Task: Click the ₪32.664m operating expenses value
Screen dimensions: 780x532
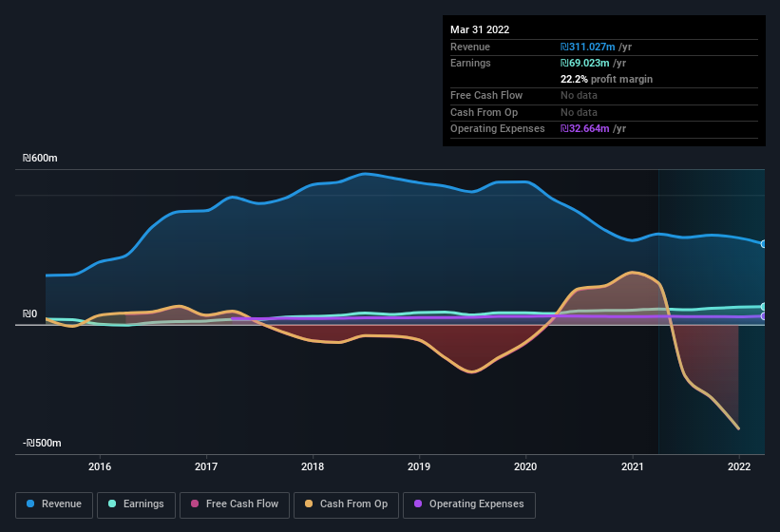Action: coord(584,129)
